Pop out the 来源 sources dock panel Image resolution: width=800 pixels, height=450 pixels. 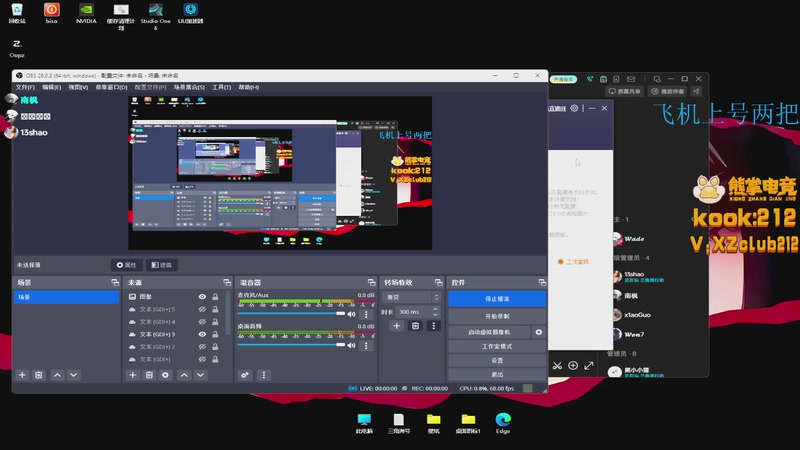coord(227,282)
